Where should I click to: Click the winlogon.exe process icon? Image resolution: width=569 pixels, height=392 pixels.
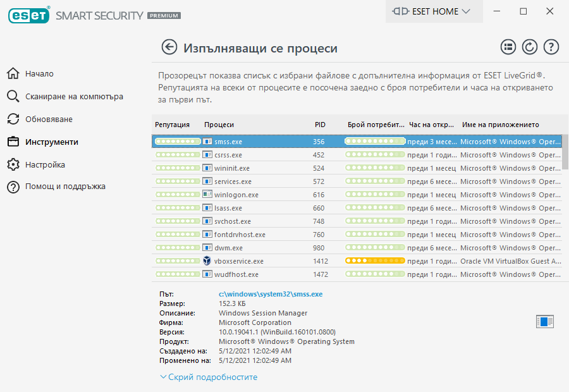tap(207, 194)
